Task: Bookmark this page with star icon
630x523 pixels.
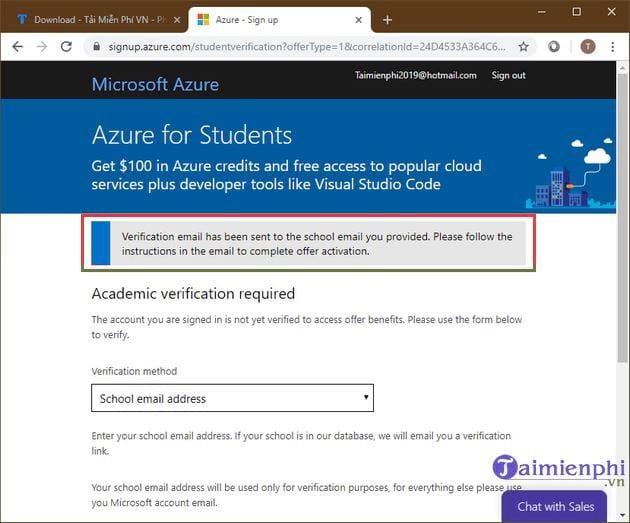Action: (x=523, y=47)
